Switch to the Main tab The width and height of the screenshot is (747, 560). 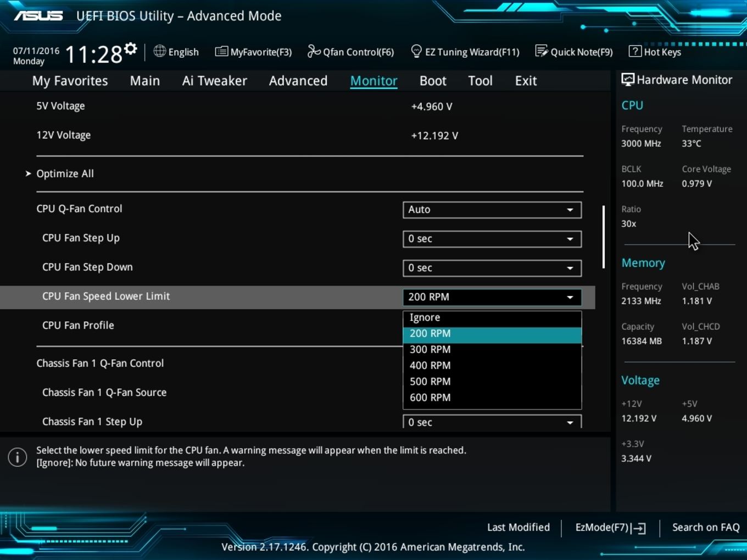(x=145, y=81)
